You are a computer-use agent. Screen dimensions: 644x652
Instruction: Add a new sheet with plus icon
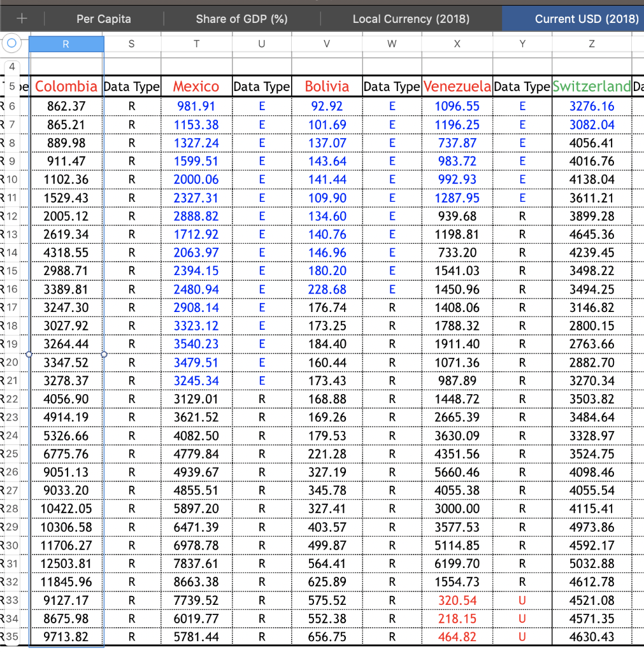pyautogui.click(x=22, y=18)
